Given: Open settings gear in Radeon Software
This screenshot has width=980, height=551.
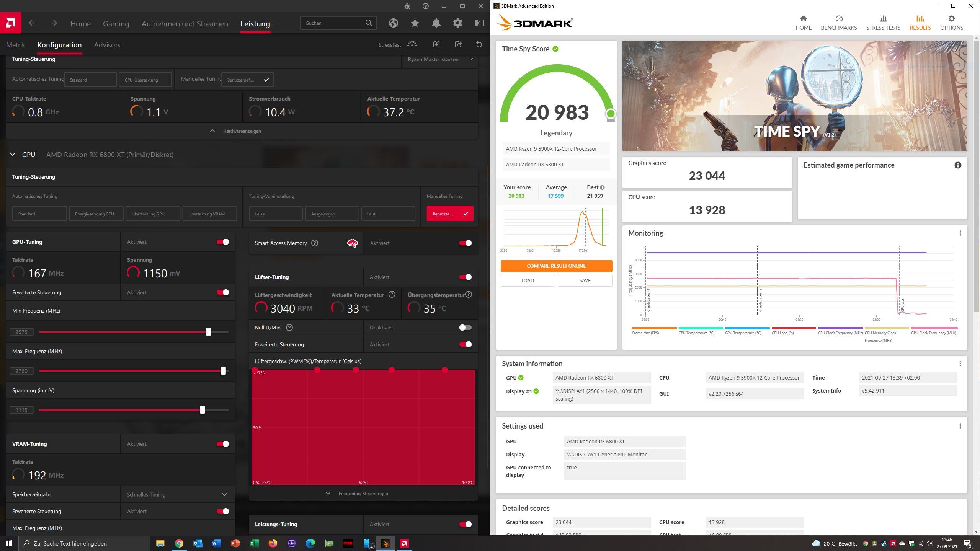Looking at the screenshot, I should coord(457,23).
